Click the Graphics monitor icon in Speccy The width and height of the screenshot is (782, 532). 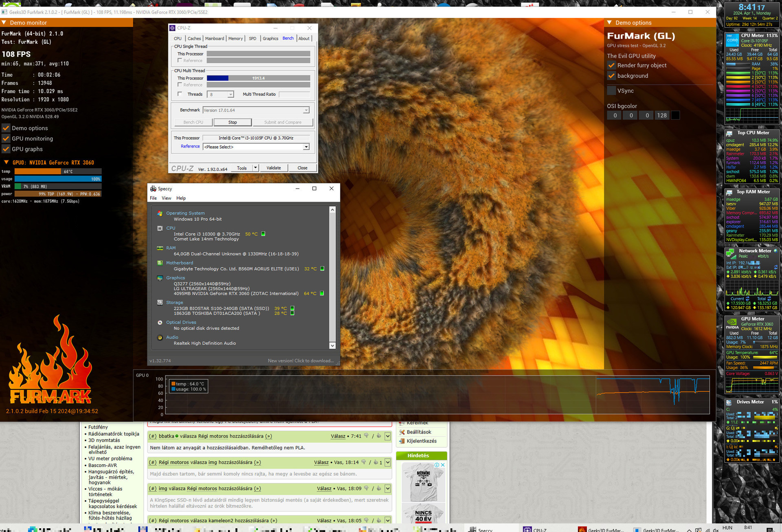tap(160, 278)
